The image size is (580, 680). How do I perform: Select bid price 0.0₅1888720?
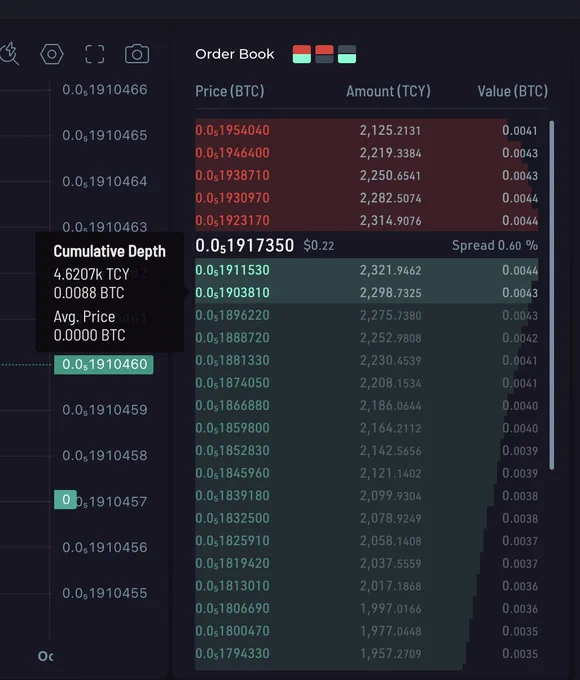pos(233,338)
